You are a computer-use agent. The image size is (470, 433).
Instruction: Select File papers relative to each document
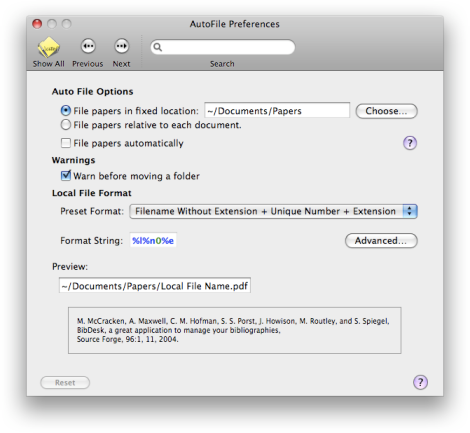click(x=66, y=125)
